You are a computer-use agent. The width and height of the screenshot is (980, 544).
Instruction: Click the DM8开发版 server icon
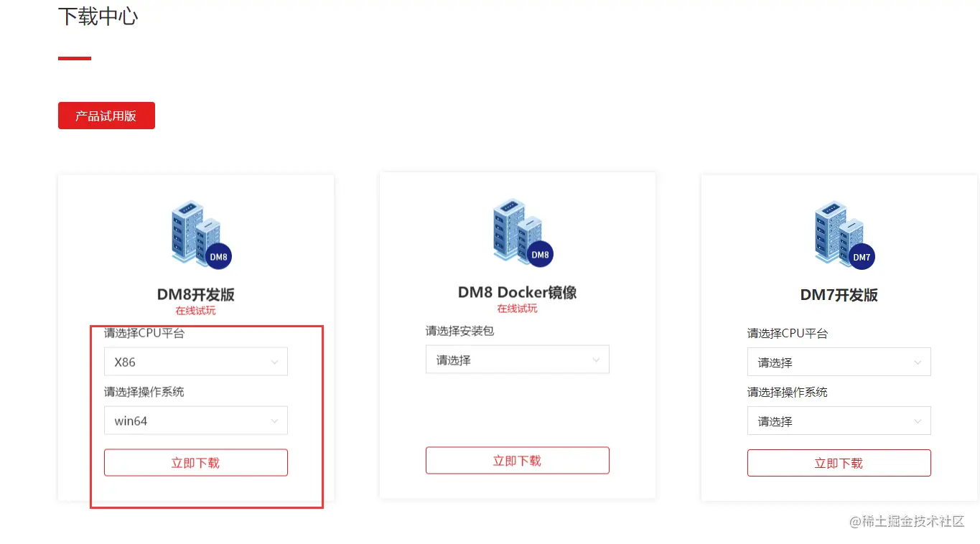[201, 235]
